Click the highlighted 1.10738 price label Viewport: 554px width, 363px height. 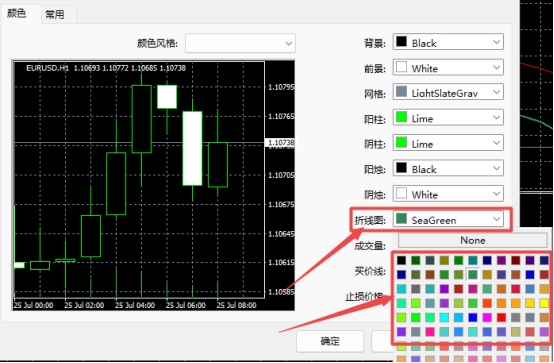pos(279,142)
